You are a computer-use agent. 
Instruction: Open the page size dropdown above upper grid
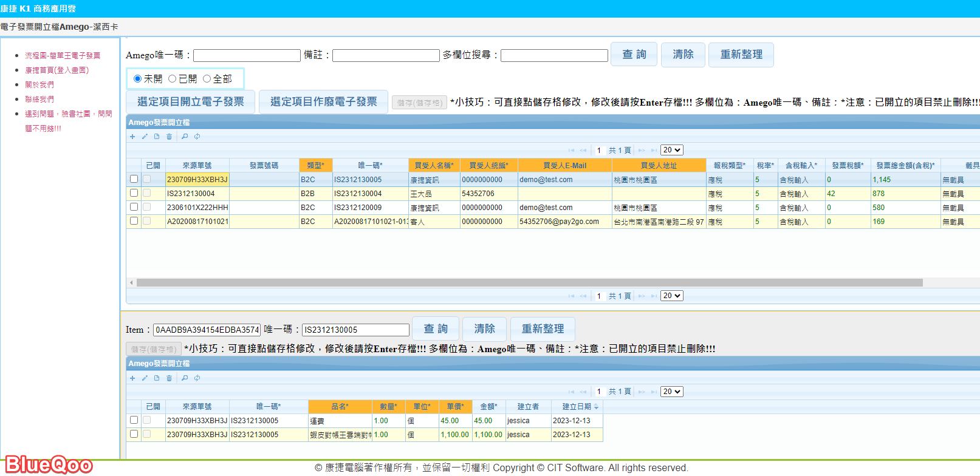pyautogui.click(x=671, y=150)
